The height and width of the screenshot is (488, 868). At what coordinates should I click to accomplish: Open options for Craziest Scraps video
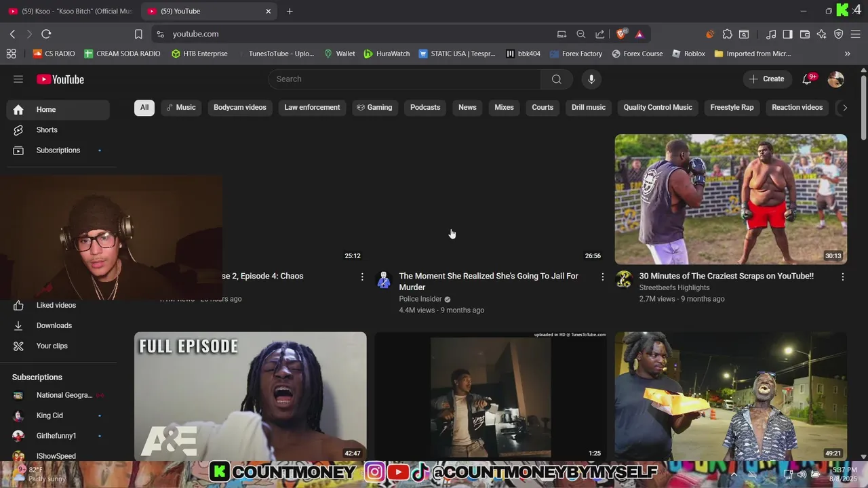pyautogui.click(x=843, y=277)
